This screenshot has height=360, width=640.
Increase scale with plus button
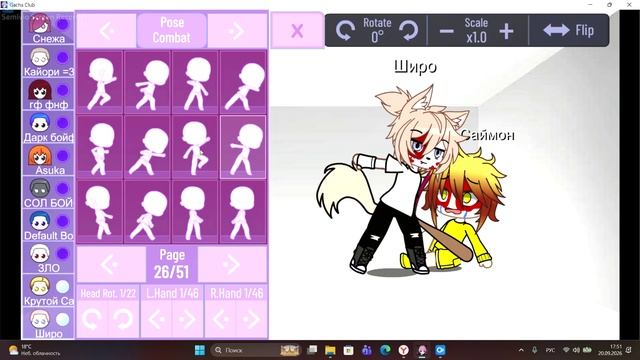coord(507,31)
